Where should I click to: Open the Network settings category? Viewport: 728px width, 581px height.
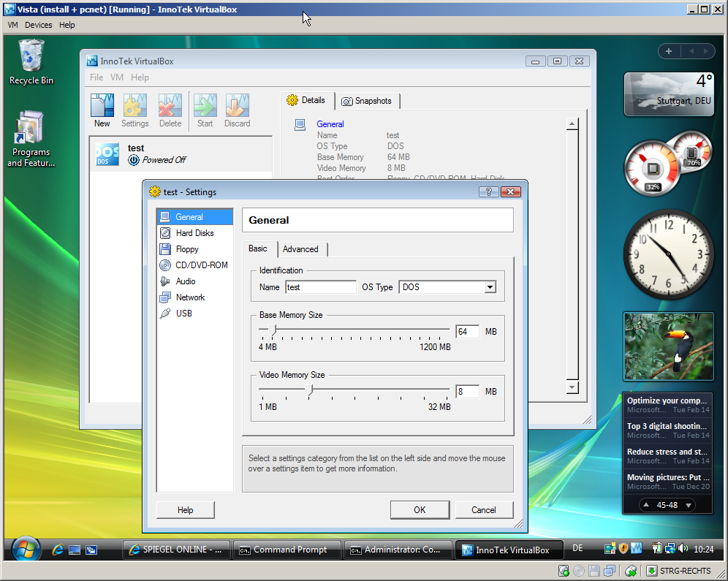pyautogui.click(x=190, y=297)
